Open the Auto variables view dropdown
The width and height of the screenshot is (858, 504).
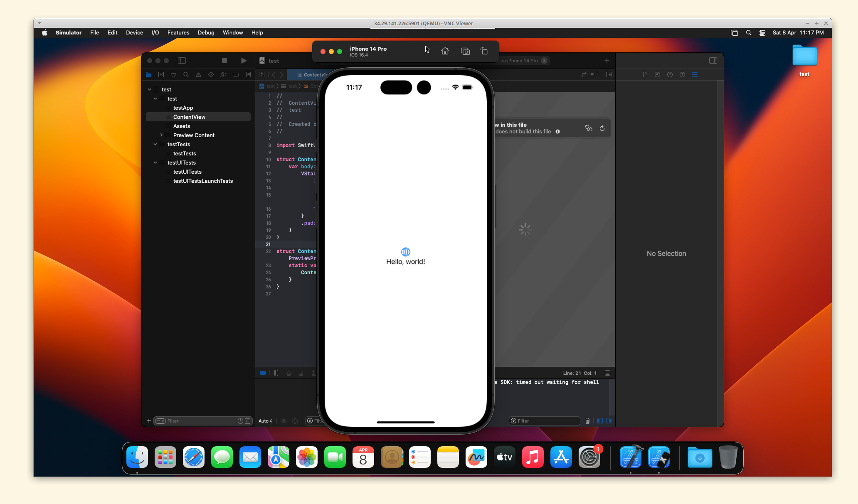pyautogui.click(x=265, y=421)
